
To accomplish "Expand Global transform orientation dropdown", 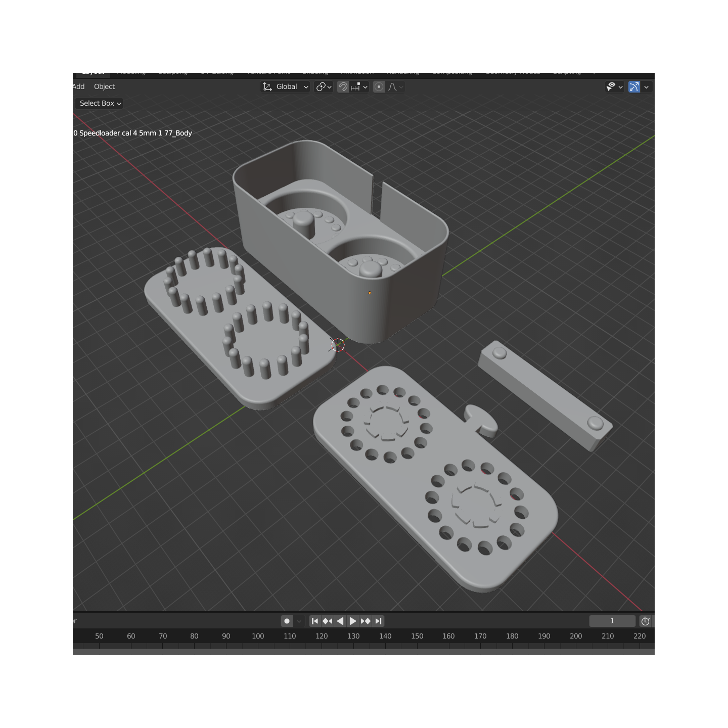I will (285, 87).
